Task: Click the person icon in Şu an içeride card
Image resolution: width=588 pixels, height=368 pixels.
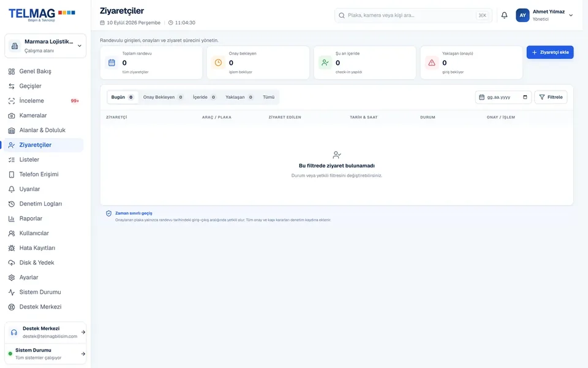Action: [x=325, y=63]
